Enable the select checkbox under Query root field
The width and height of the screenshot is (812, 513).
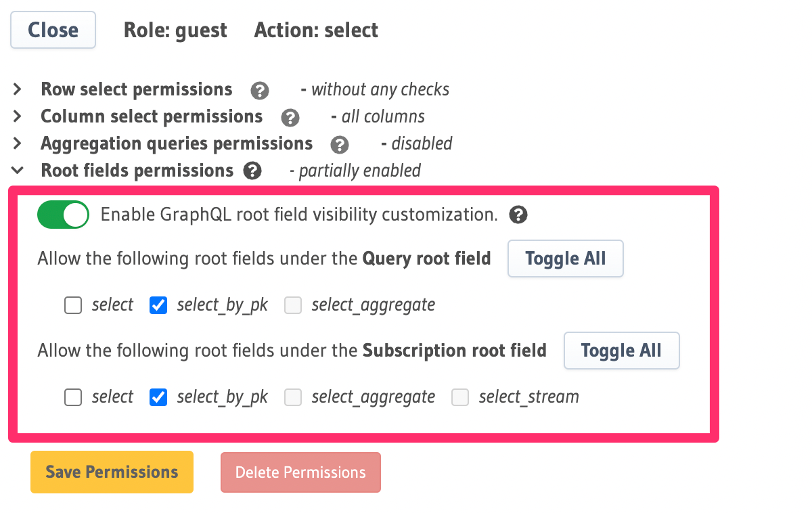pos(72,305)
